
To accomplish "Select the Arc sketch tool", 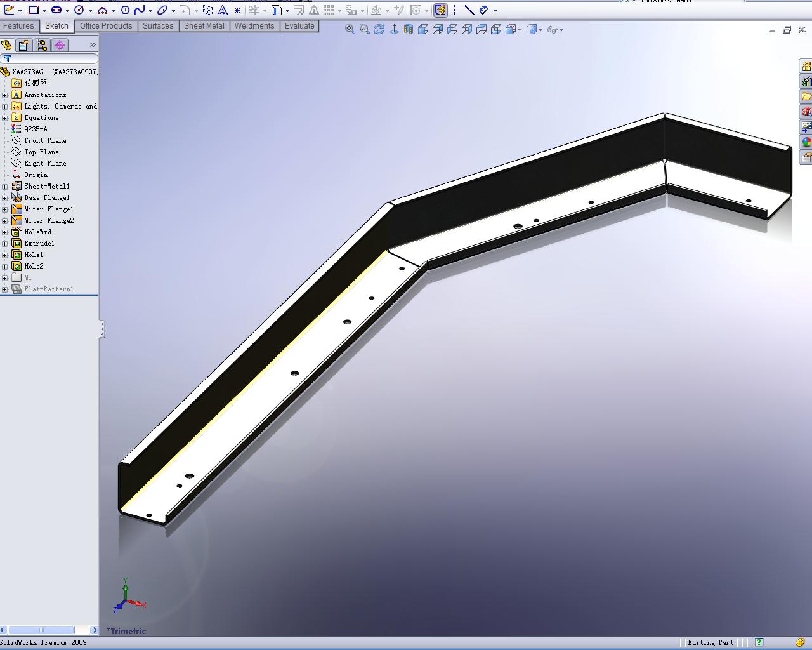I will (102, 10).
